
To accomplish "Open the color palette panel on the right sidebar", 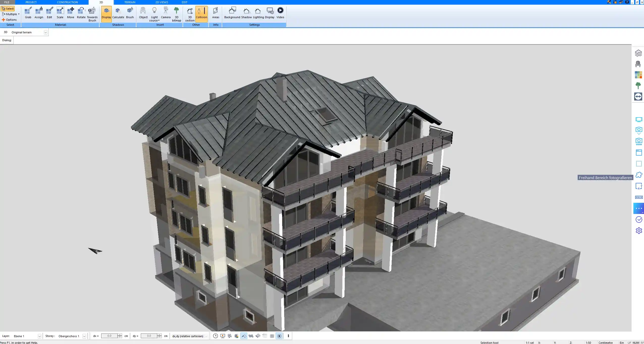I will [x=639, y=75].
